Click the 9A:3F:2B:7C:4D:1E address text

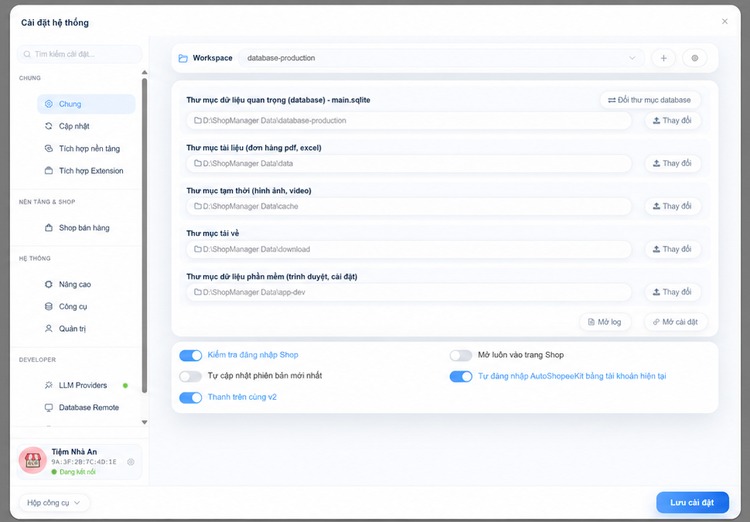[x=84, y=462]
